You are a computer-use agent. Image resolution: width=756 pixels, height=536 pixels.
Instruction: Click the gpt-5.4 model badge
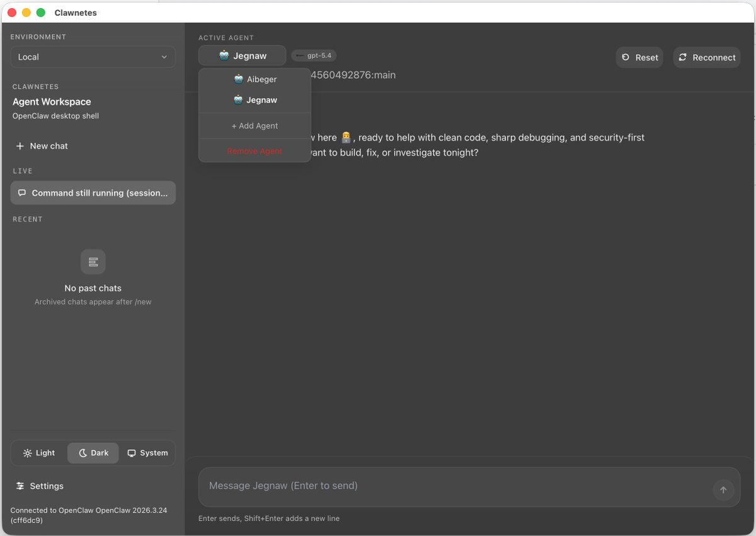coord(314,56)
